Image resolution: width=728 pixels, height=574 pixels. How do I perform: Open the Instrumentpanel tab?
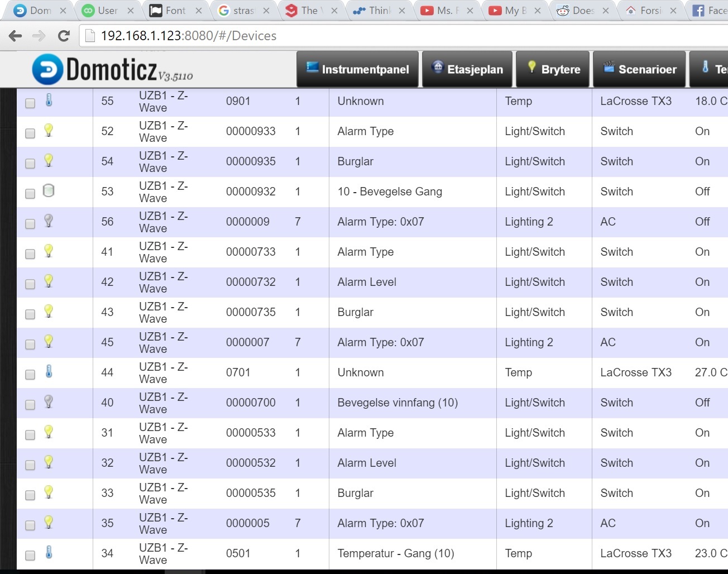357,69
